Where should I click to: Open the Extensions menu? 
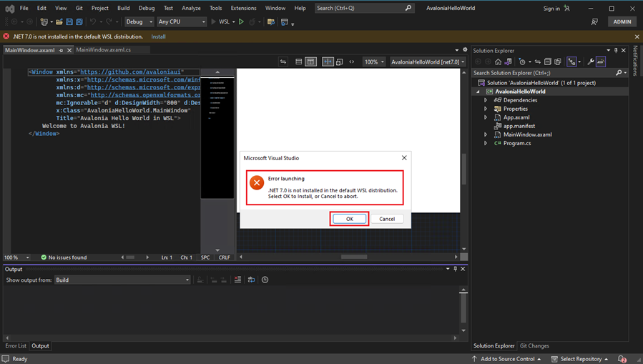(244, 8)
